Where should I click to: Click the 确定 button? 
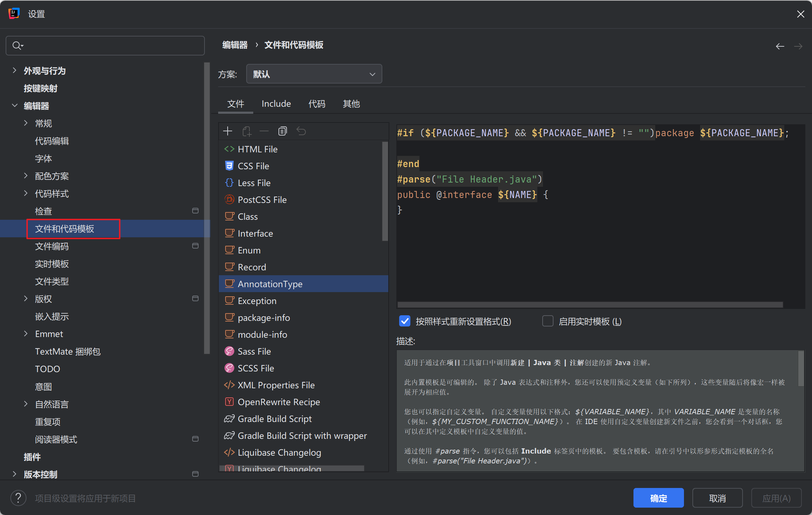(658, 498)
